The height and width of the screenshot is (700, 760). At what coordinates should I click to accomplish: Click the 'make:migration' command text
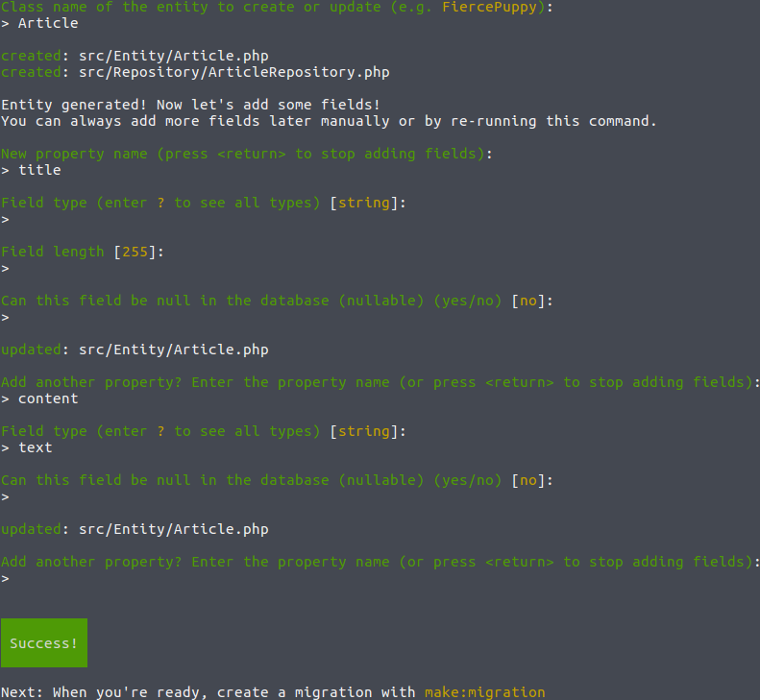[x=484, y=692]
